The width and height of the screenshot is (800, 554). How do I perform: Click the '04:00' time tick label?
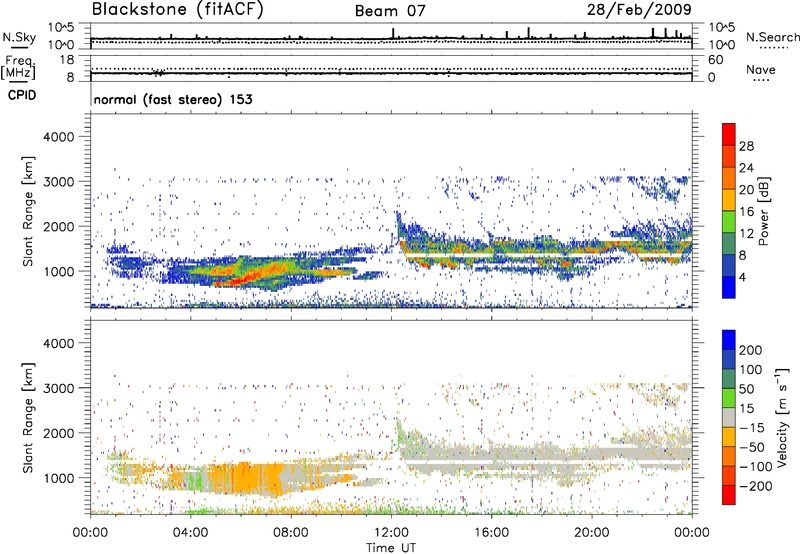[190, 533]
